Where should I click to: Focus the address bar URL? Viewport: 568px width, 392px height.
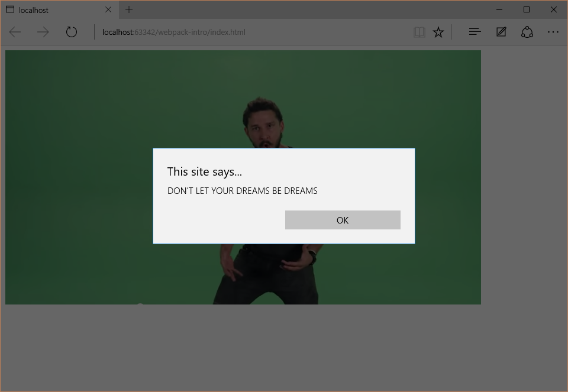point(174,32)
